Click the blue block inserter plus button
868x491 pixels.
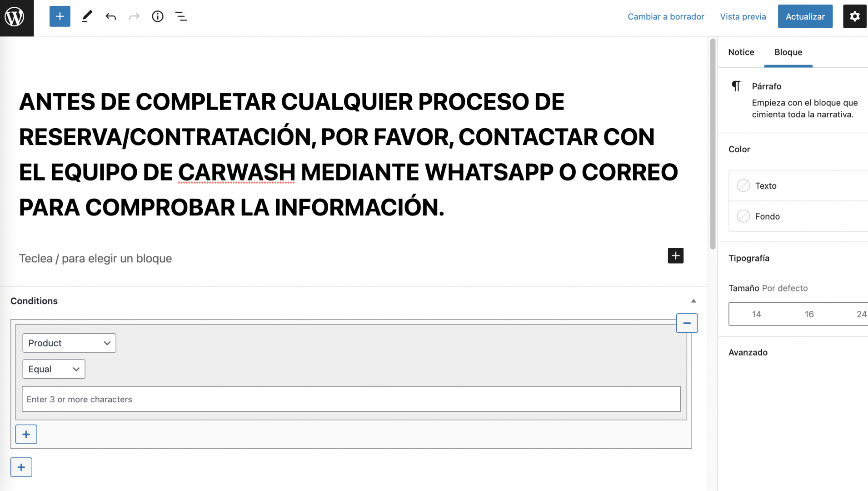[x=60, y=16]
